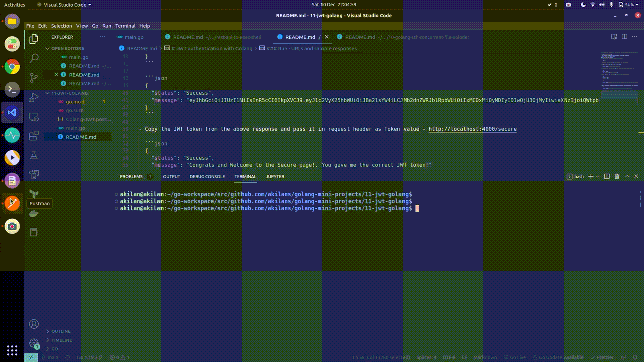Close README.md in Open Editors list
This screenshot has height=362, width=644.
56,75
